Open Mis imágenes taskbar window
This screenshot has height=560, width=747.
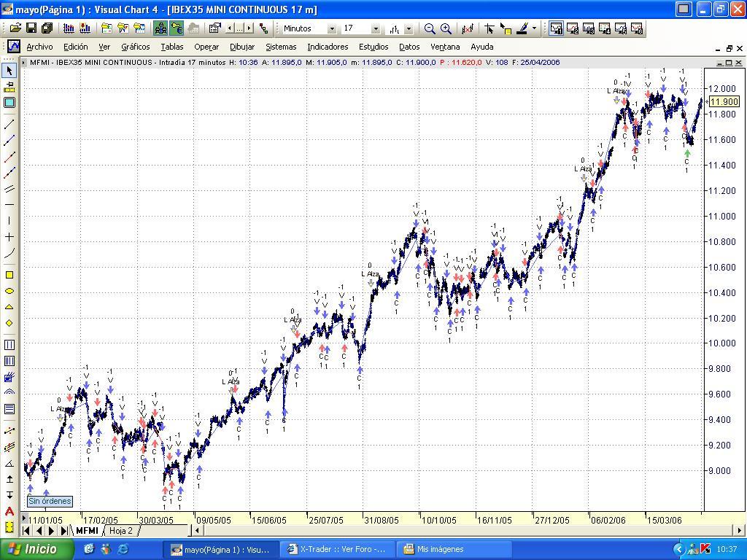tap(454, 549)
